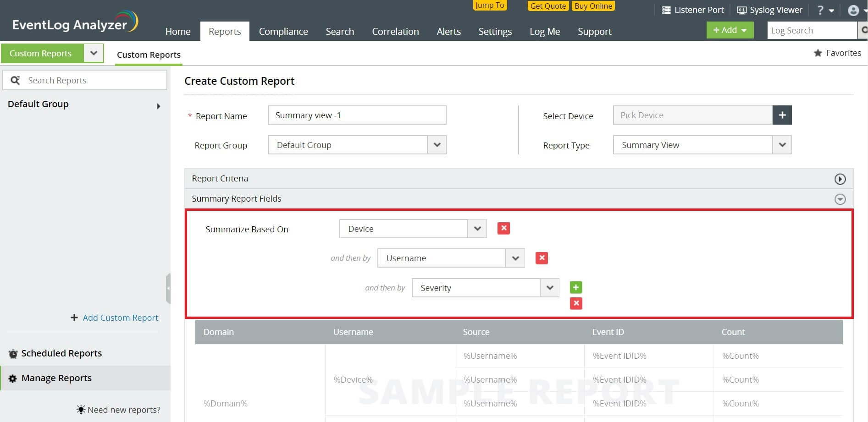
Task: Click the Scheduled Reports clock icon
Action: pos(13,354)
